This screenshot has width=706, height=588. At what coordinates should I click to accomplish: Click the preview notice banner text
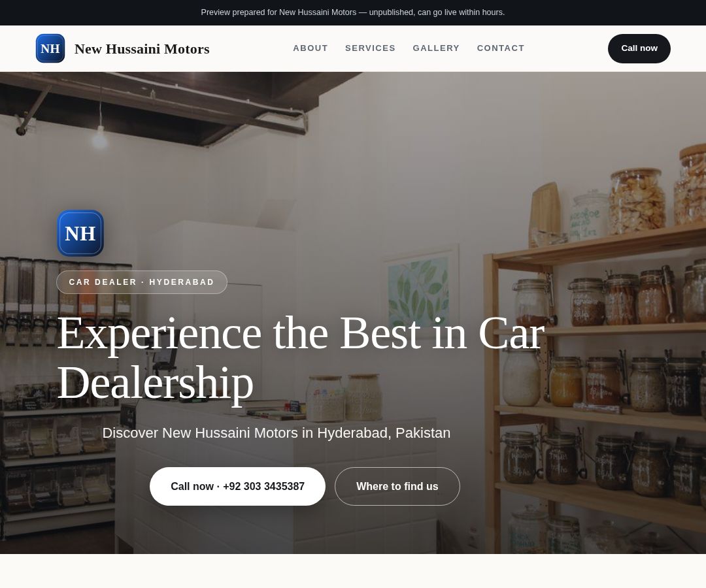pos(352,12)
